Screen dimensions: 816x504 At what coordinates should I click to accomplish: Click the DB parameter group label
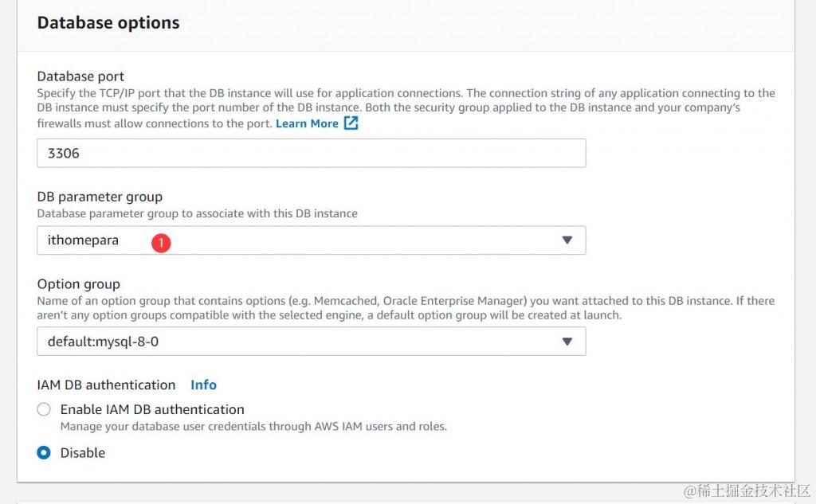click(100, 197)
